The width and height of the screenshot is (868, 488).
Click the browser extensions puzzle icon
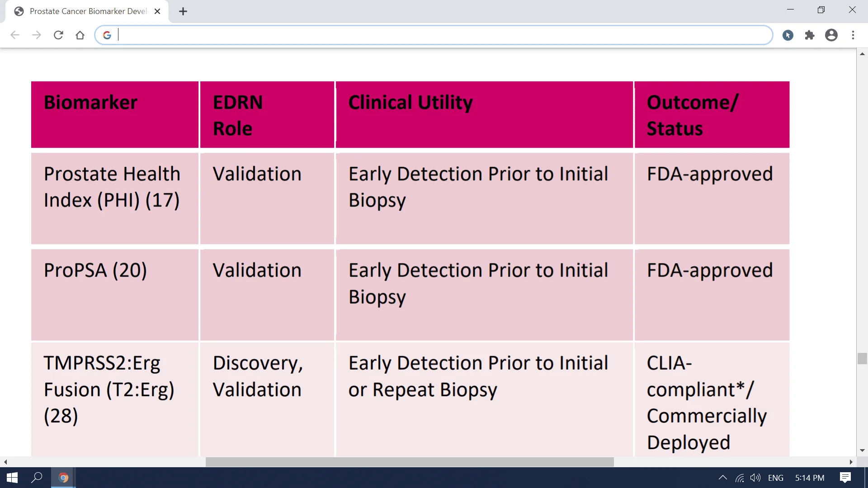click(x=809, y=34)
